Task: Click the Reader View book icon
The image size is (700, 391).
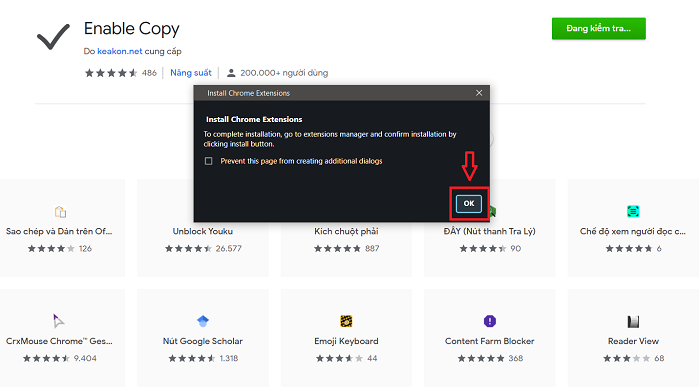Action: pyautogui.click(x=633, y=321)
